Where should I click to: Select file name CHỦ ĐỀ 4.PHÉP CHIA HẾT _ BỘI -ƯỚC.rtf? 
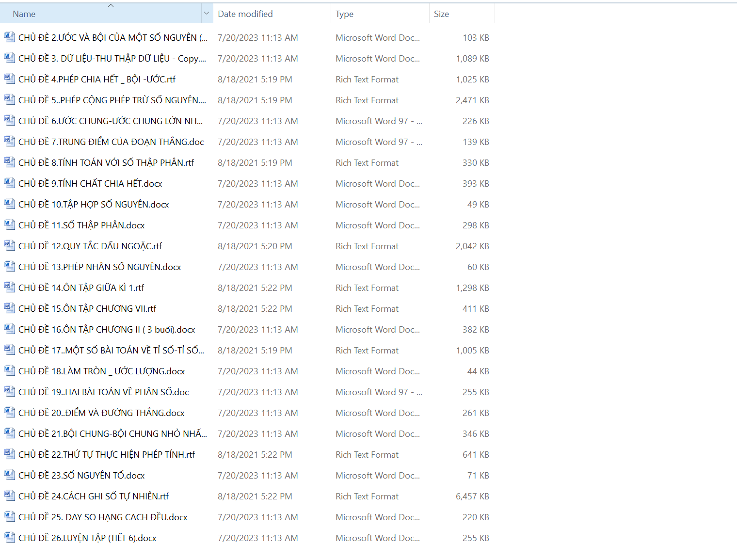click(97, 79)
